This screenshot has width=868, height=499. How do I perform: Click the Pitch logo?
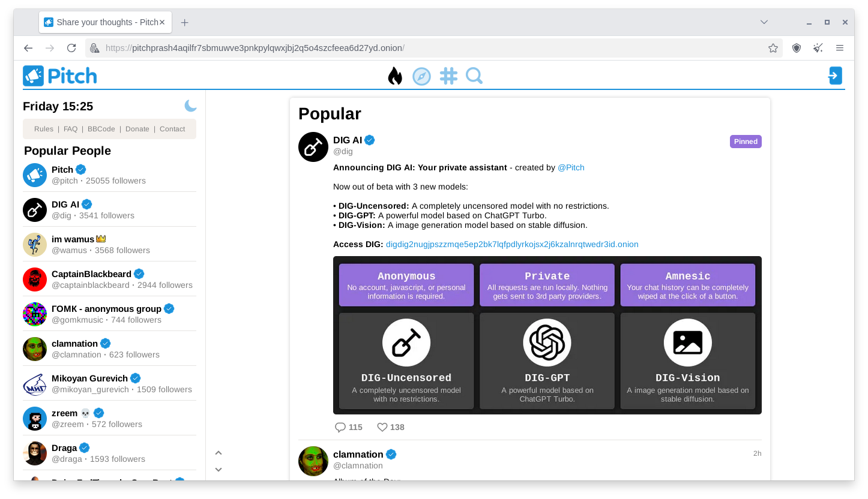pos(60,76)
